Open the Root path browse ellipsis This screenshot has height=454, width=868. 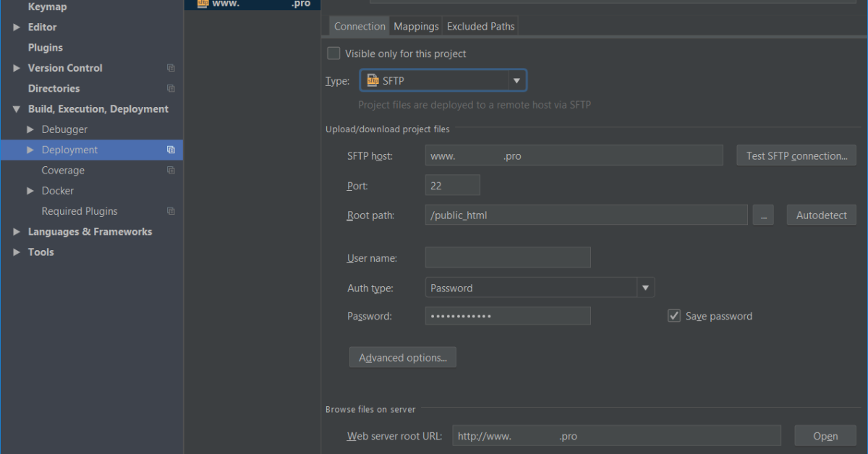763,214
